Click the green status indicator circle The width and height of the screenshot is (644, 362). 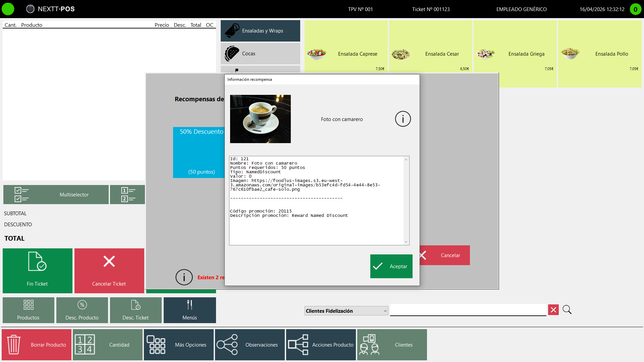point(8,9)
